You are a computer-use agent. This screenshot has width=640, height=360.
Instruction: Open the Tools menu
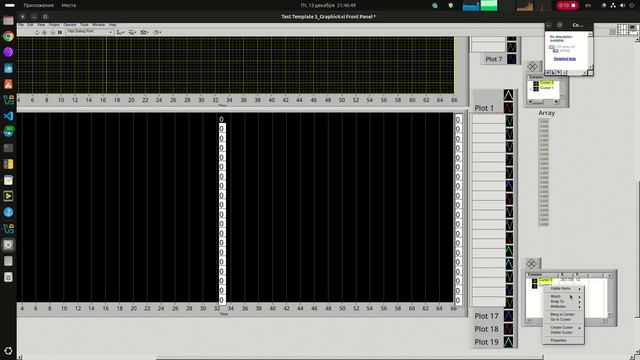point(84,25)
